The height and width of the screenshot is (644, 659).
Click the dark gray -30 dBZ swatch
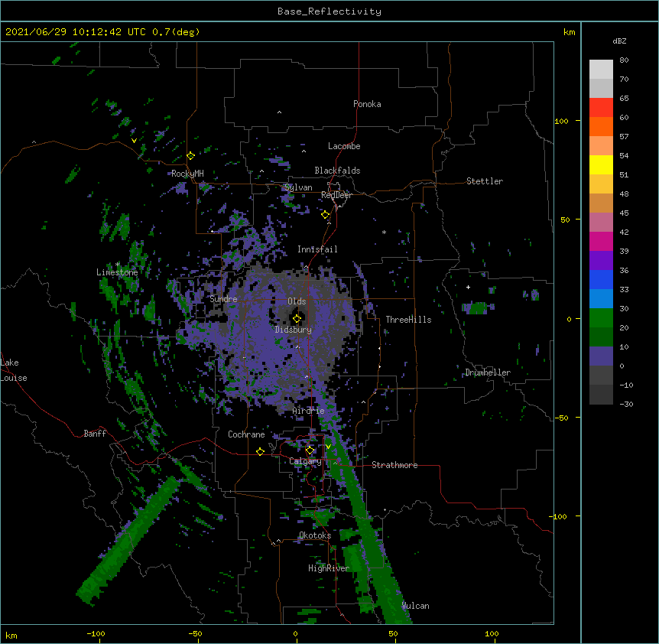pyautogui.click(x=601, y=395)
